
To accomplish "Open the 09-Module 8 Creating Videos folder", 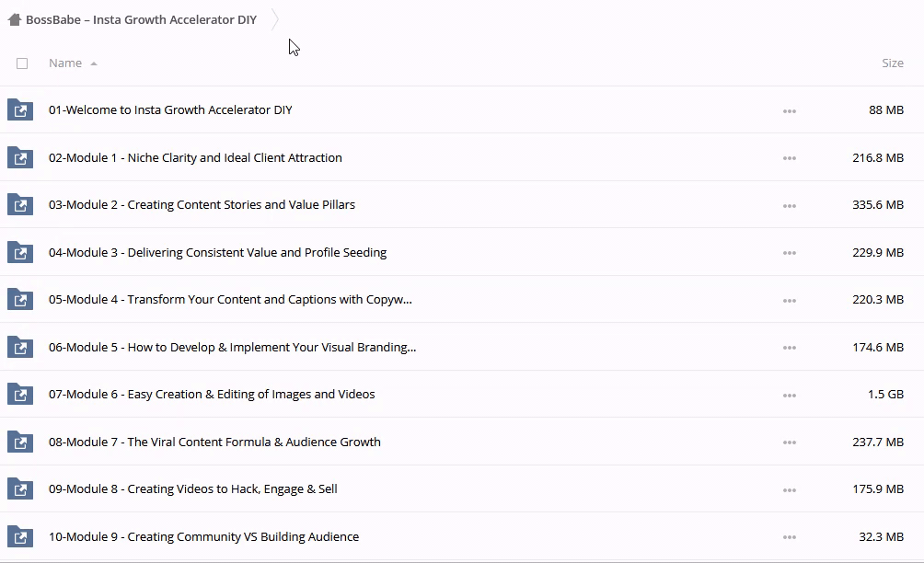I will [192, 489].
